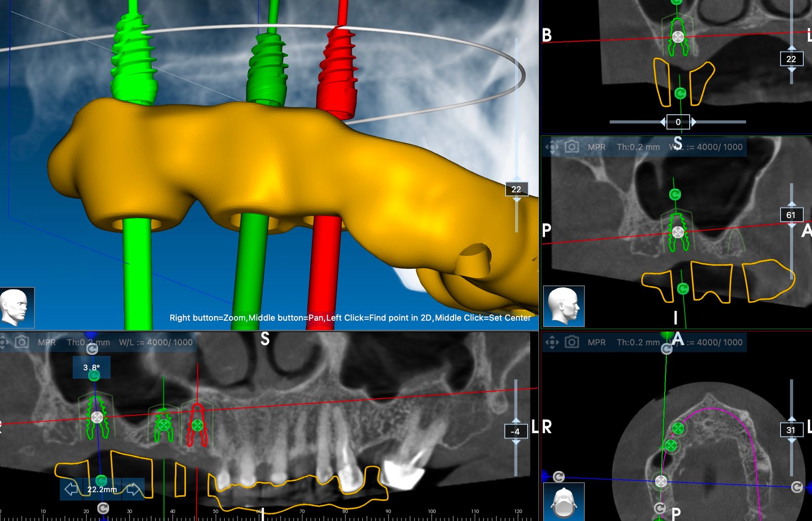Click the rotation icon on the left edge of the axial view
Image resolution: width=812 pixels, height=521 pixels.
pyautogui.click(x=558, y=477)
